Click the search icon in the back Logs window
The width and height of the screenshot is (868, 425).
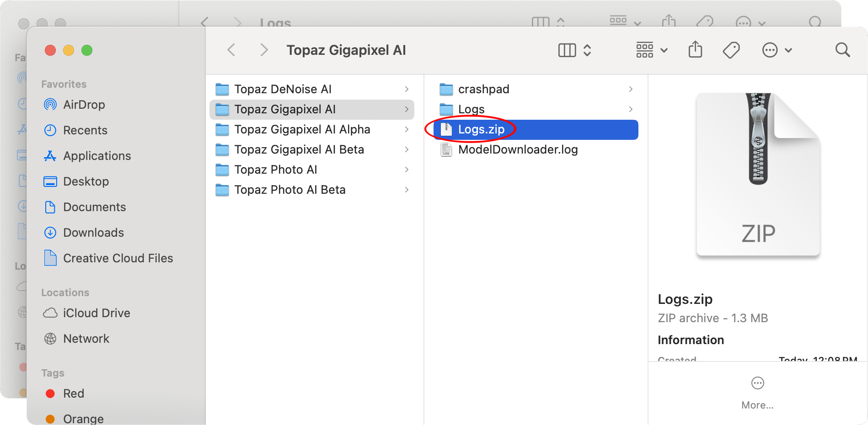point(815,21)
